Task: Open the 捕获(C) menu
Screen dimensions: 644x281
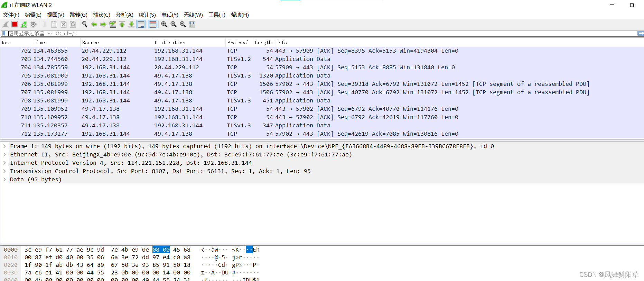Action: (102, 15)
